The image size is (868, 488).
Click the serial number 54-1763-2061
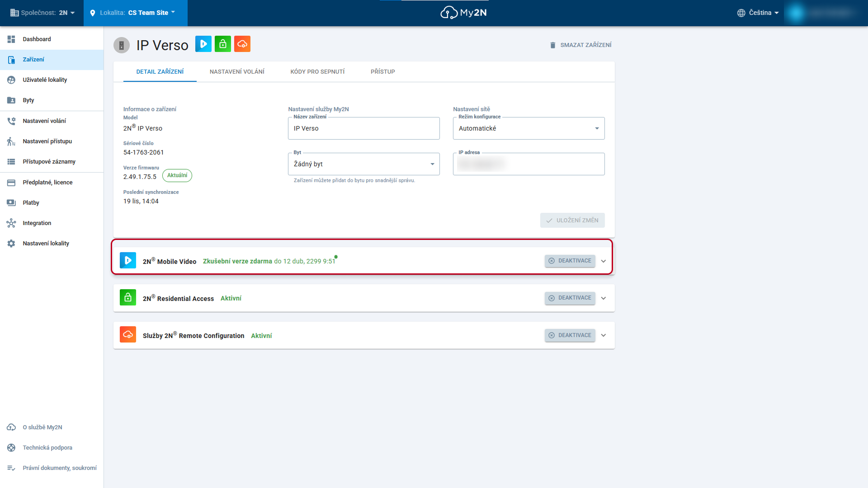[x=144, y=153]
